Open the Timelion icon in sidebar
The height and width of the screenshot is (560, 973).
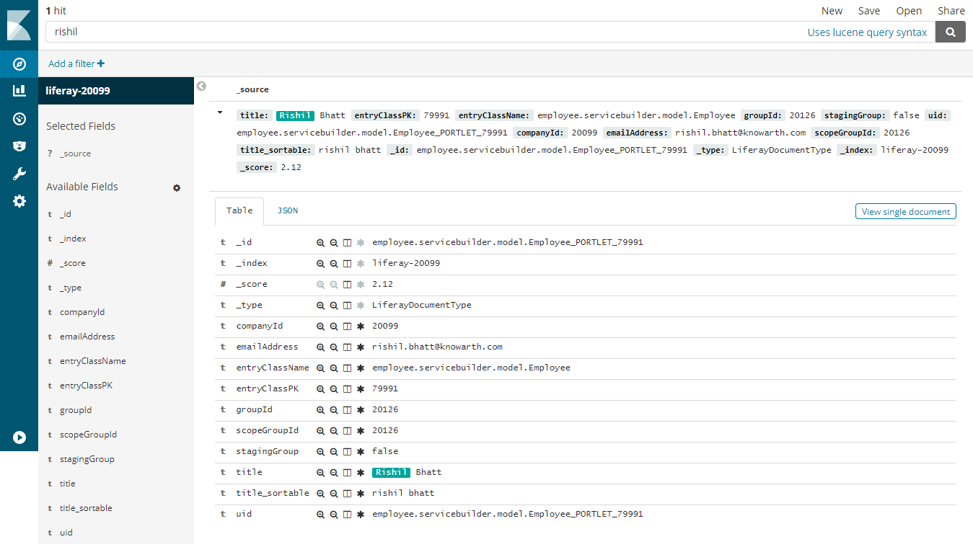[19, 146]
